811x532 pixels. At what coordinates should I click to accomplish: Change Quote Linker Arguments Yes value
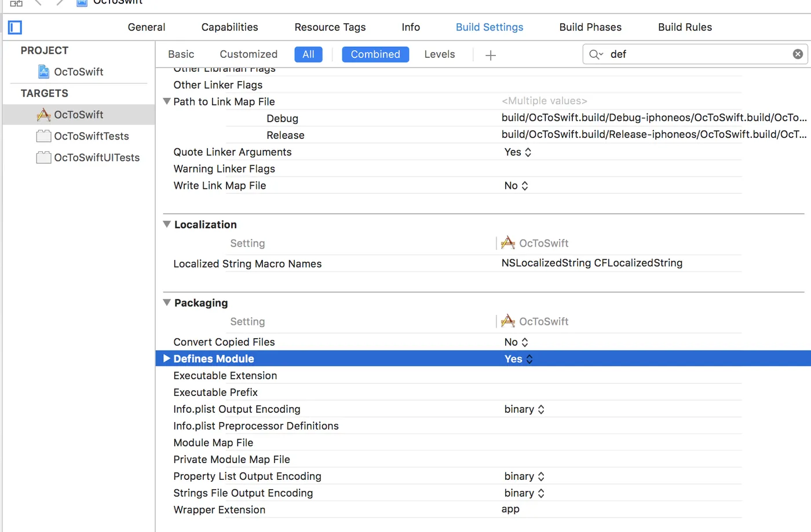coord(518,152)
